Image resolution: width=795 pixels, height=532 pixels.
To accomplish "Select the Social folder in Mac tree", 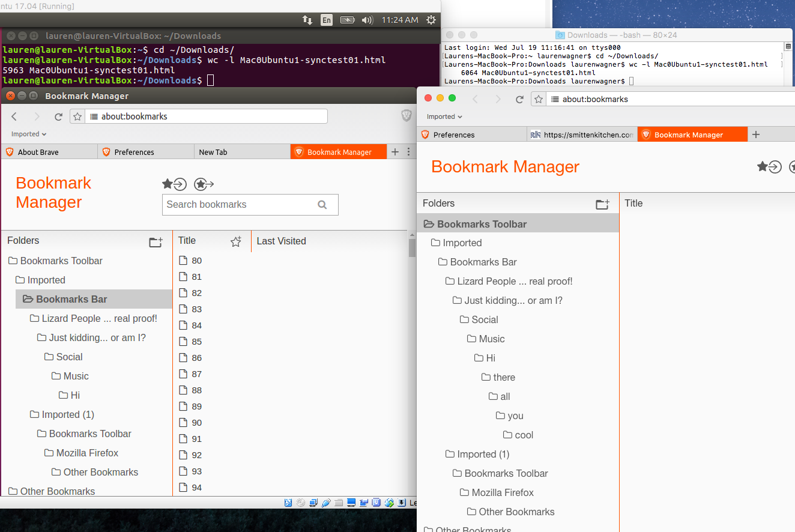I will (479, 319).
